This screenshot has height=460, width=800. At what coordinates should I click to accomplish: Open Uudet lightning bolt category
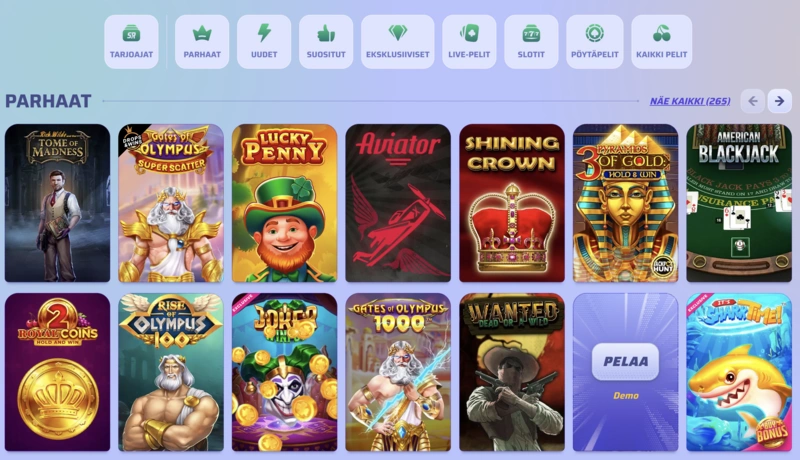coord(264,42)
